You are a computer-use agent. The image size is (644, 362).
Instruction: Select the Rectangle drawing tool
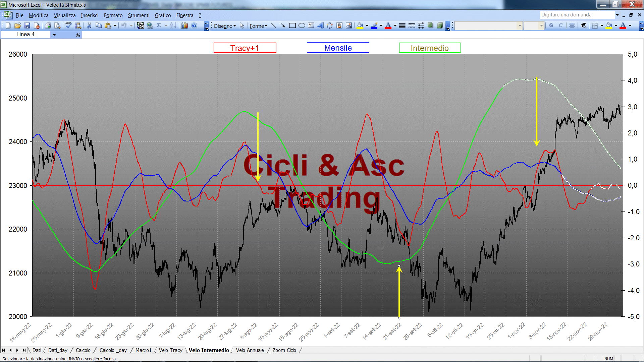tap(292, 25)
